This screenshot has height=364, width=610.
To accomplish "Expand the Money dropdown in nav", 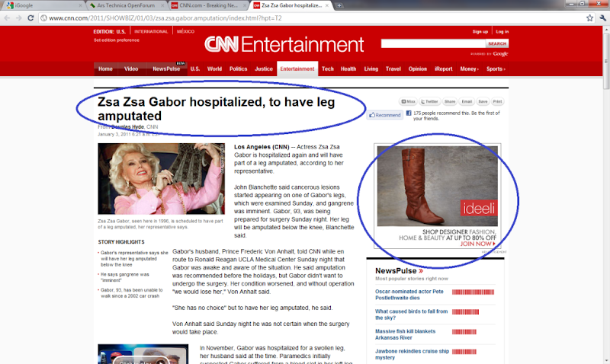I will (469, 69).
